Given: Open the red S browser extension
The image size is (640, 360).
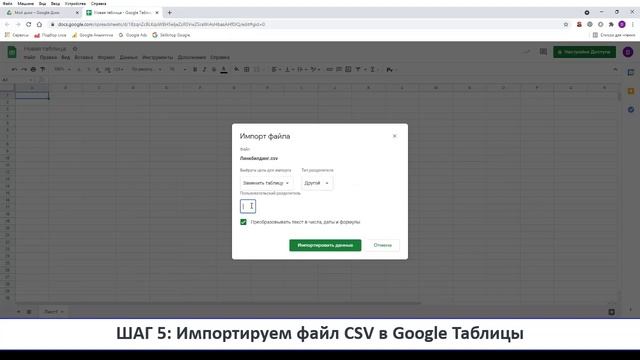Looking at the screenshot, I should pyautogui.click(x=579, y=24).
